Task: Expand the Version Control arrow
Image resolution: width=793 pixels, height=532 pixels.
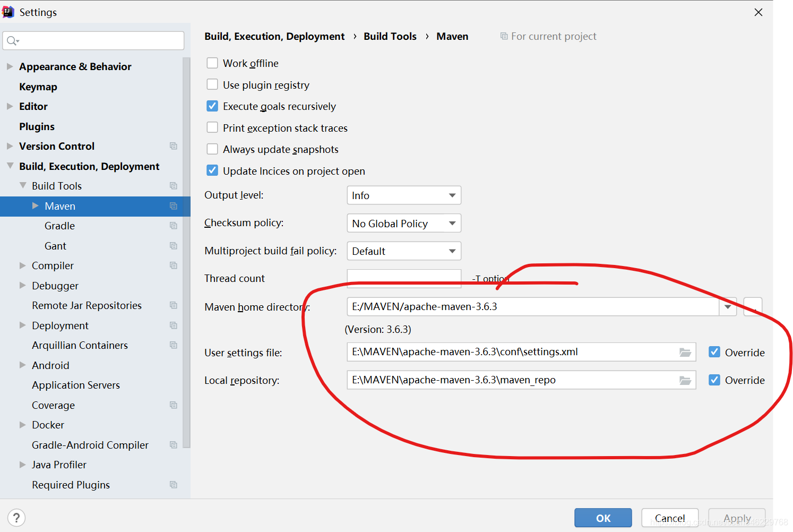Action: [x=10, y=146]
